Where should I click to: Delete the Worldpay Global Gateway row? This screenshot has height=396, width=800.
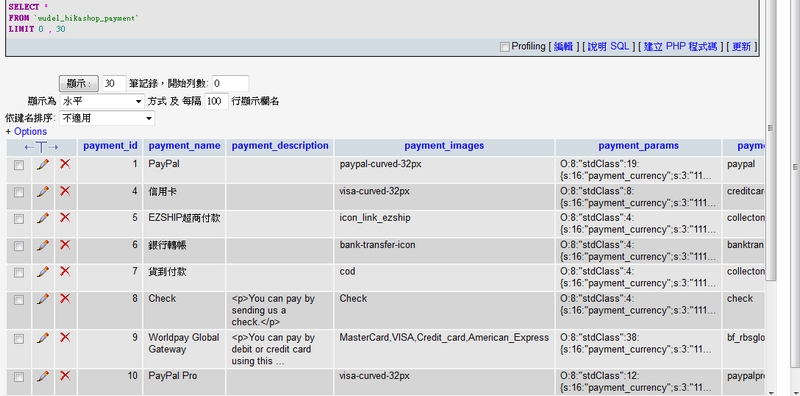point(65,337)
